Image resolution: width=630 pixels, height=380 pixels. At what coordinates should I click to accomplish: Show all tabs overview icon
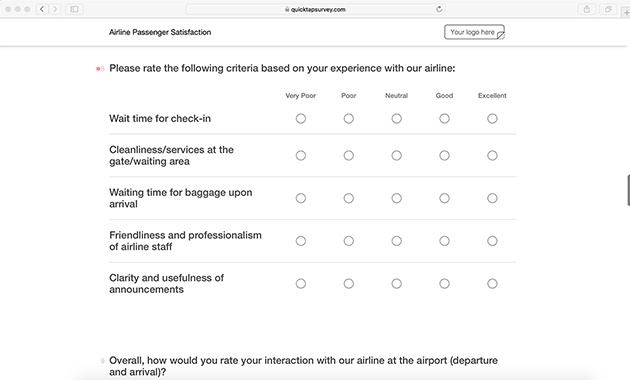pos(608,9)
